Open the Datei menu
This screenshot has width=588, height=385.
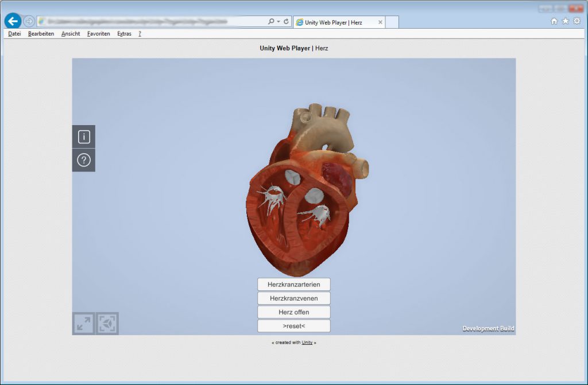tap(14, 33)
